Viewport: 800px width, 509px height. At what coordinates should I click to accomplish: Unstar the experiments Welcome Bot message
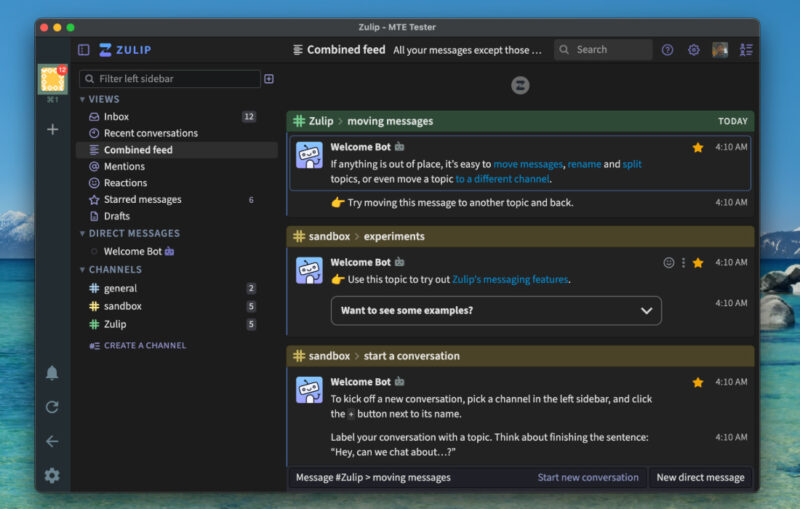(x=698, y=263)
